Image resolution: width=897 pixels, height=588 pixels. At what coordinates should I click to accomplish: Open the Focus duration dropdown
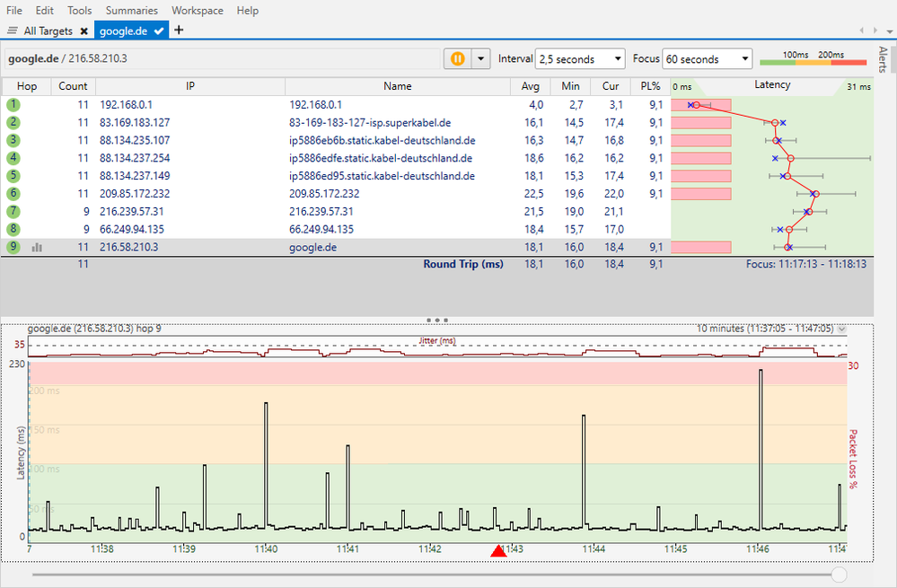(x=707, y=57)
